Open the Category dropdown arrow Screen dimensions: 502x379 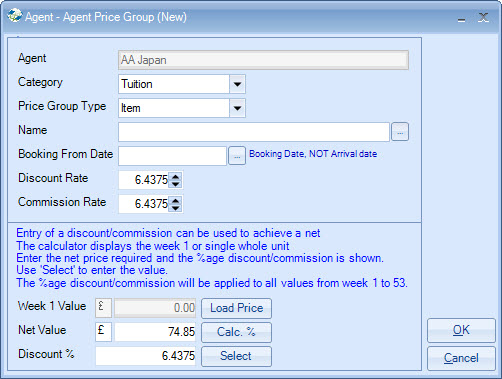pos(237,84)
